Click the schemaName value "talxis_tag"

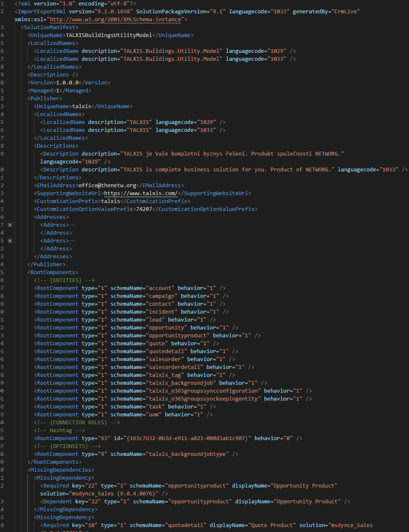165,375
